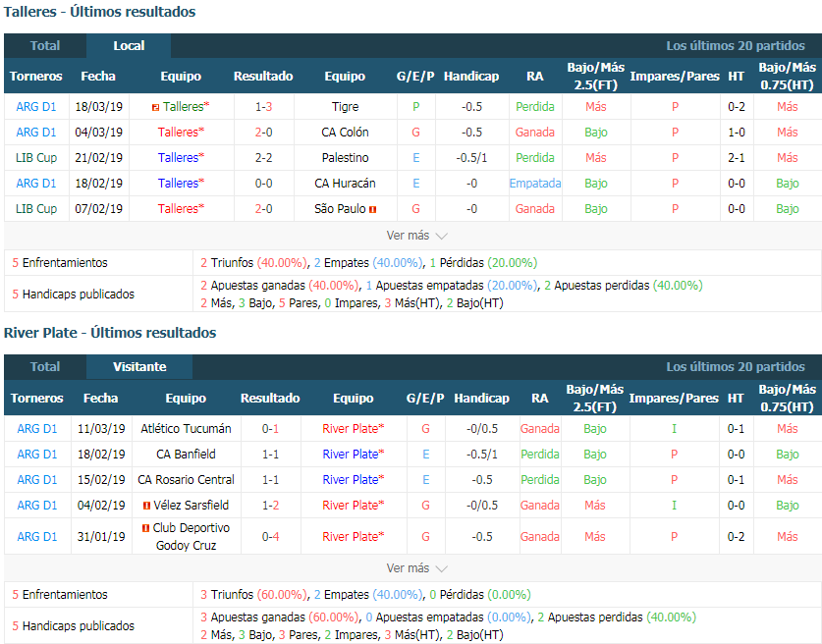Click River Plate 'Últimos resultados' heading

(x=110, y=333)
